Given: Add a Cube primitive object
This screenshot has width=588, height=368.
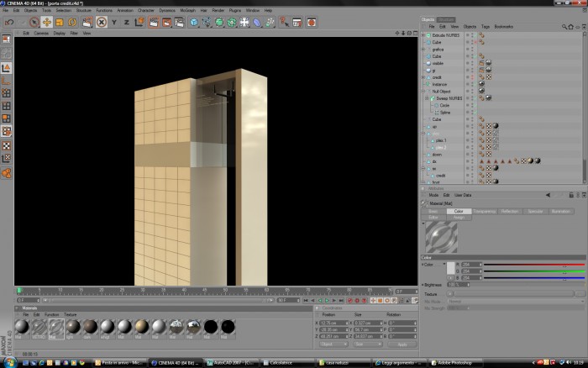Looking at the screenshot, I should [193, 23].
